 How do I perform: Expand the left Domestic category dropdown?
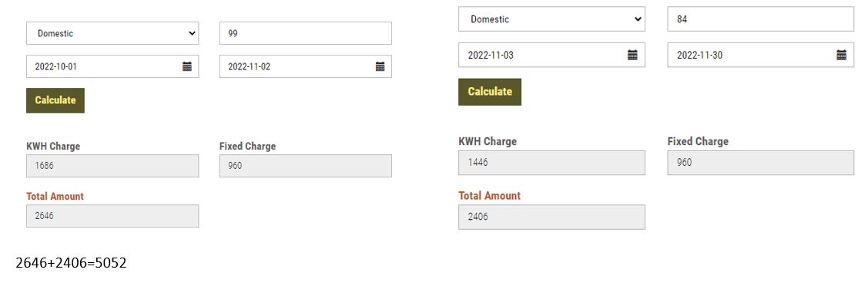pos(112,33)
